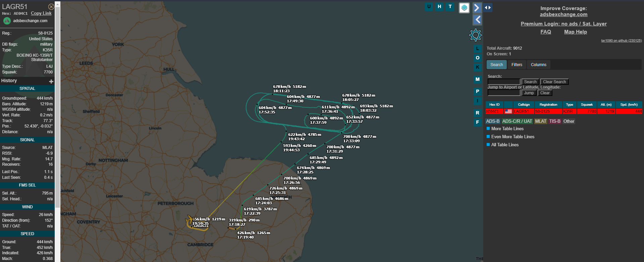Click the SIGNAL section header

(27, 140)
